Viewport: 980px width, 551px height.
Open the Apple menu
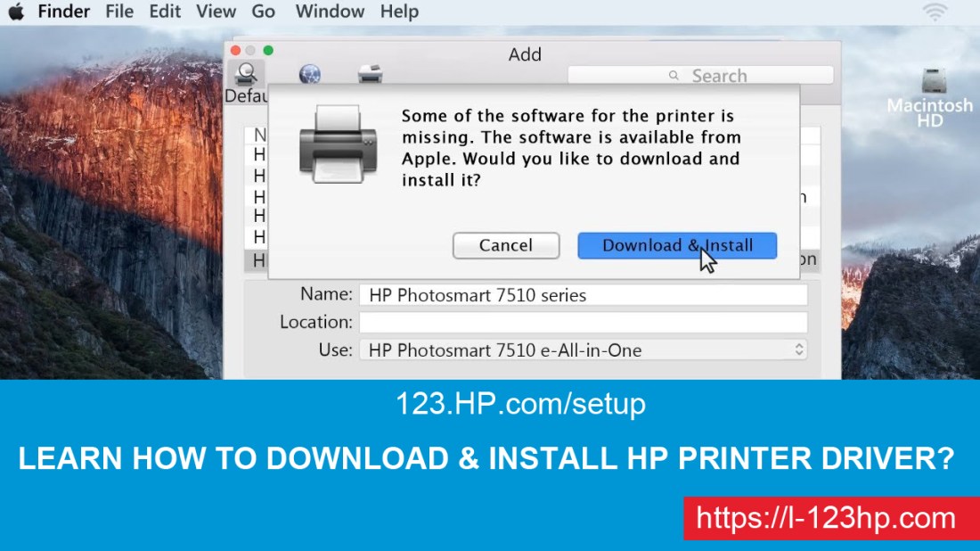(16, 12)
